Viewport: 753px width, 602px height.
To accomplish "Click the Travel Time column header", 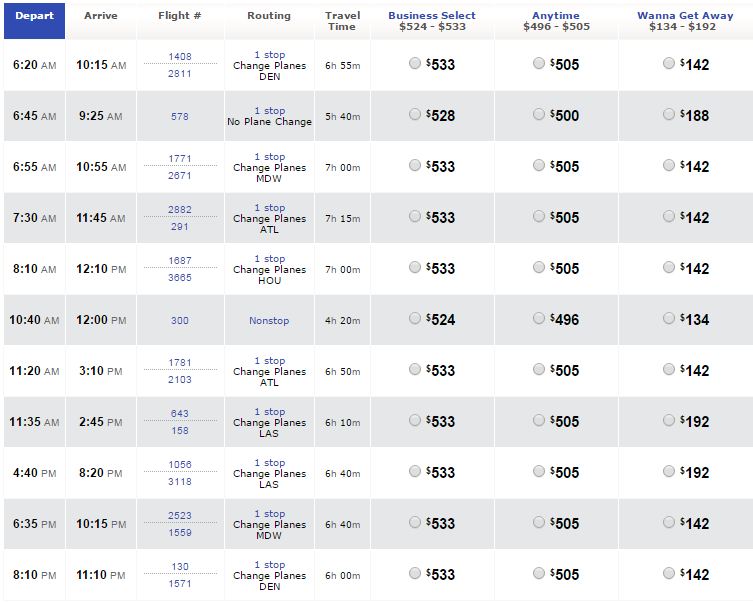I will point(341,21).
